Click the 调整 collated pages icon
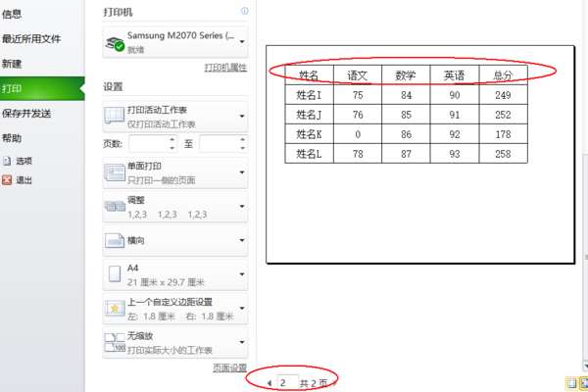The height and width of the screenshot is (392, 588). click(115, 207)
